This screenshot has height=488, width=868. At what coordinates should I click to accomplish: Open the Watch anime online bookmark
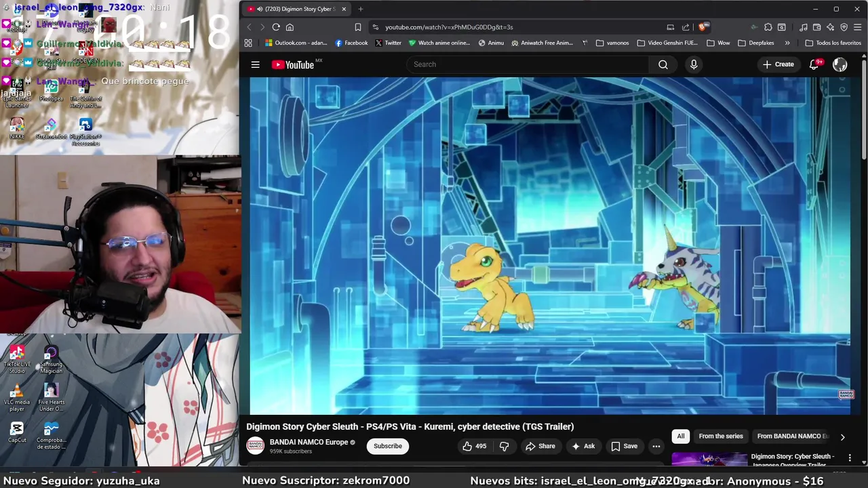[439, 43]
